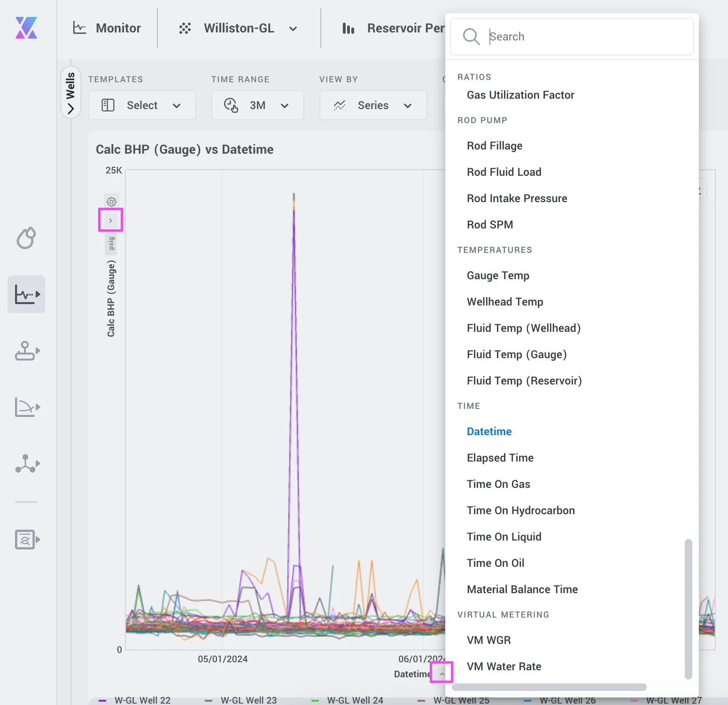Select the Monitor chart sidebar icon
Image resolution: width=728 pixels, height=705 pixels.
point(26,294)
